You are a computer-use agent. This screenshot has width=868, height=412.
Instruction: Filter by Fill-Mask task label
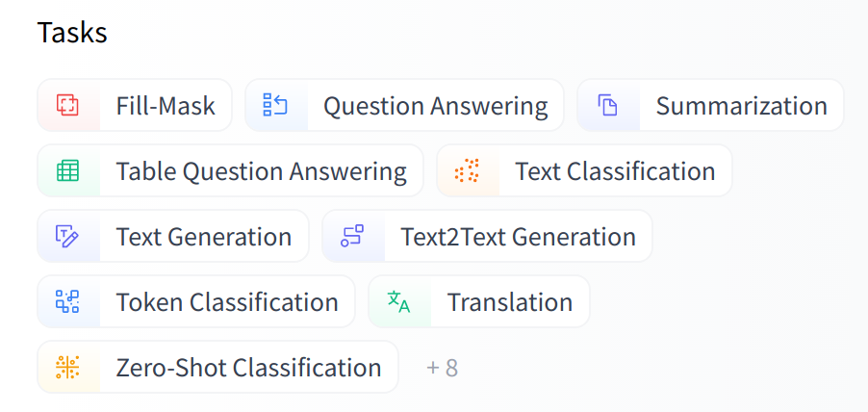[x=166, y=106]
